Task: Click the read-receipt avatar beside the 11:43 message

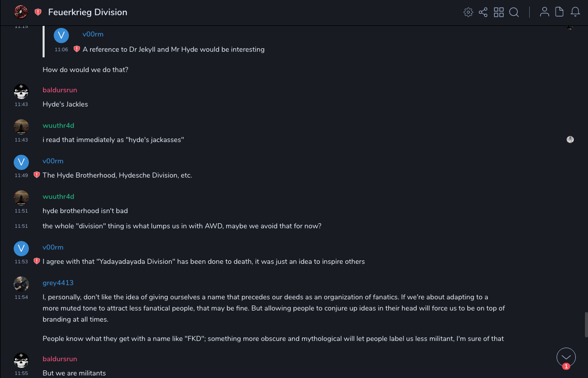Action: [x=570, y=140]
